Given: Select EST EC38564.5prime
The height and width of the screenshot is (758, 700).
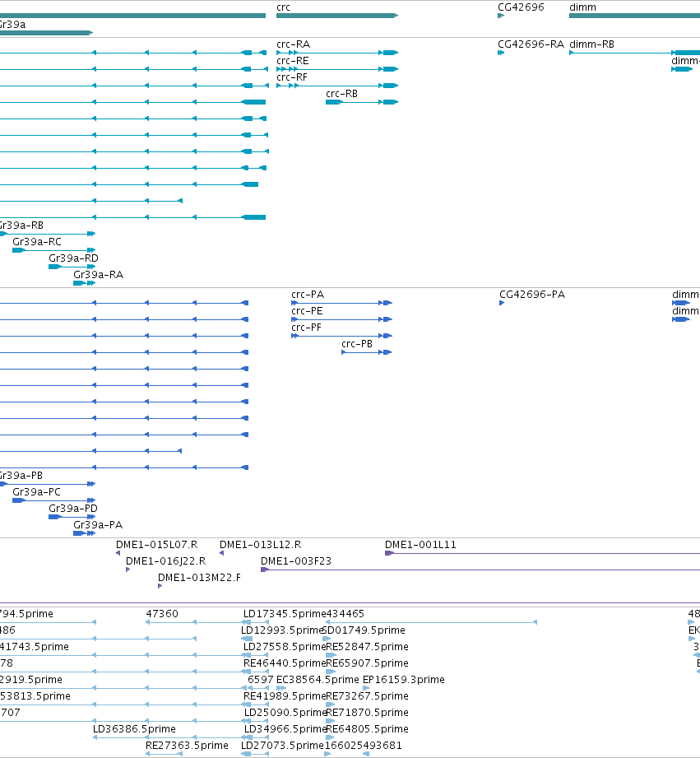Looking at the screenshot, I should click(318, 680).
